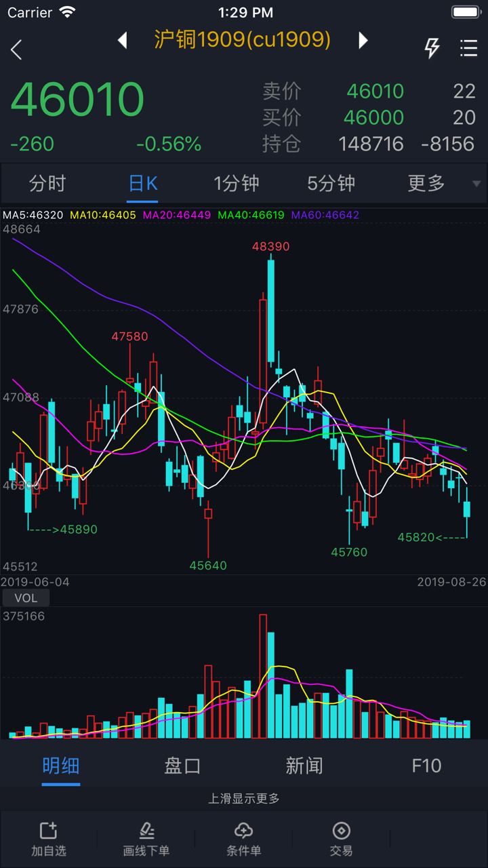Open the F10 info tab
Screen dimensions: 488x868
(426, 766)
